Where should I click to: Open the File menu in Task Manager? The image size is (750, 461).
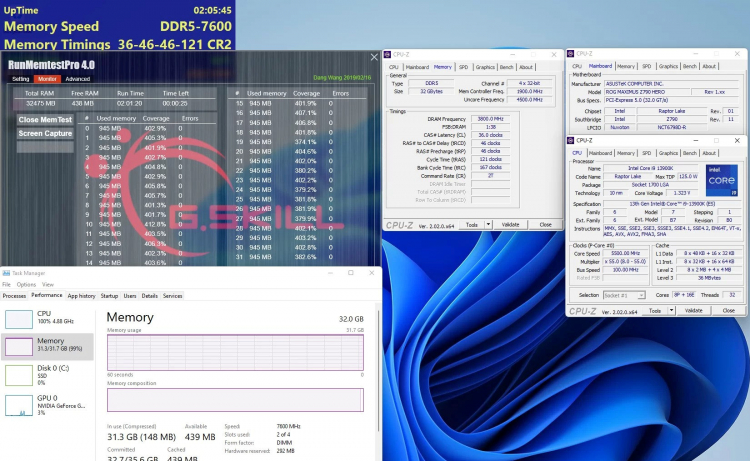(7, 284)
